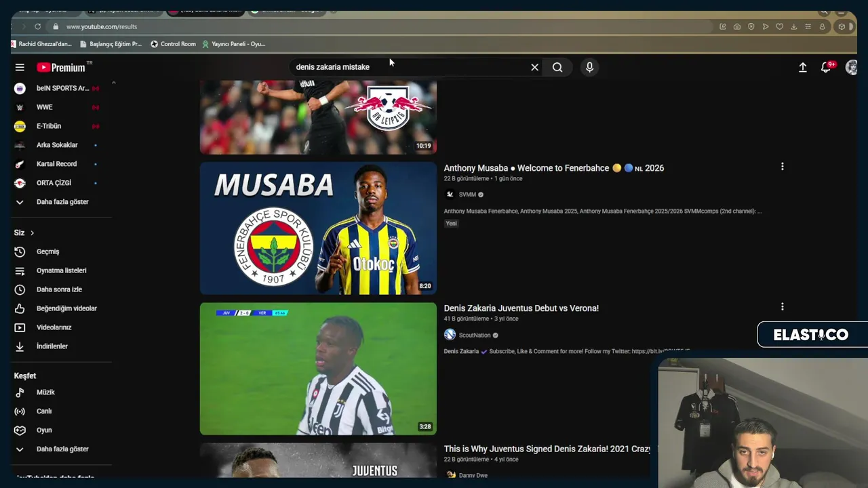
Task: Open account avatar menu in YouTube
Action: click(x=852, y=67)
